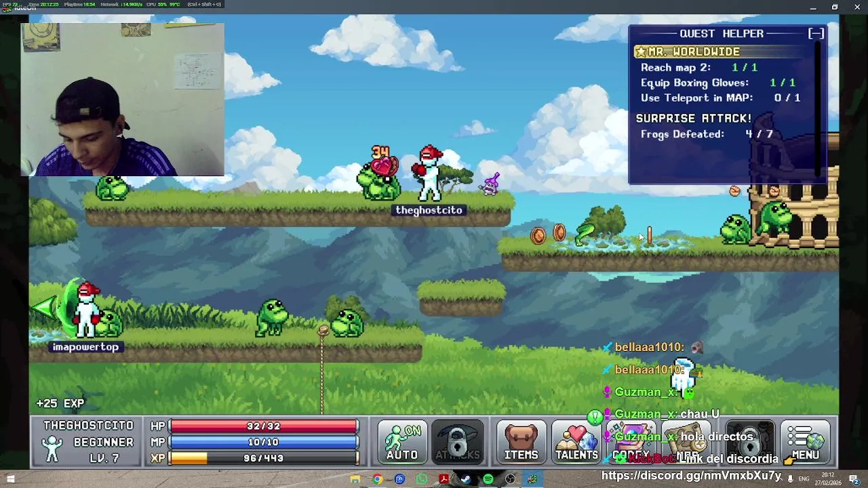Click the 'Equip Boxing Gloves' objective

tap(718, 83)
